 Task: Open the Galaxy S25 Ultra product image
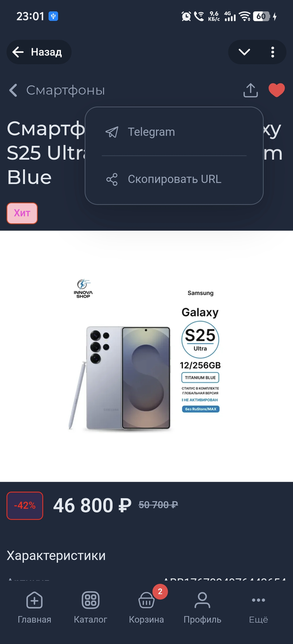pos(146,356)
